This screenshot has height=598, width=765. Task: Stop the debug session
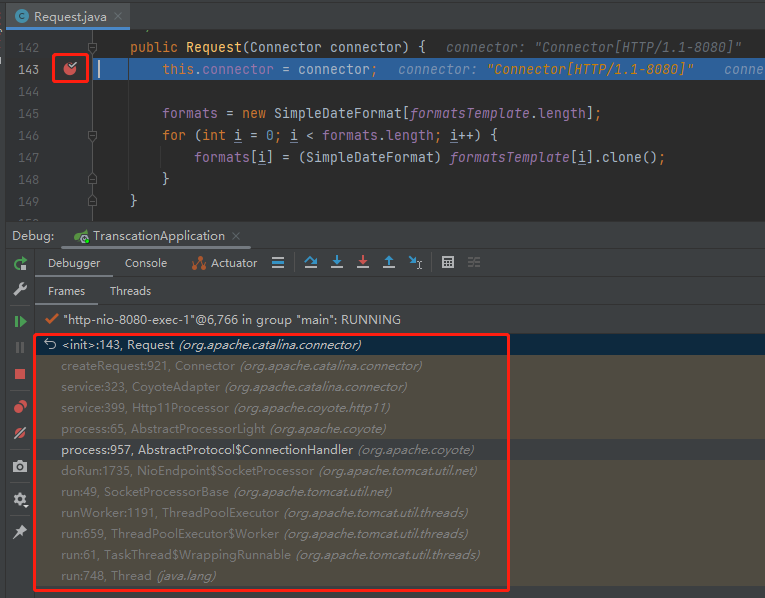coord(20,374)
